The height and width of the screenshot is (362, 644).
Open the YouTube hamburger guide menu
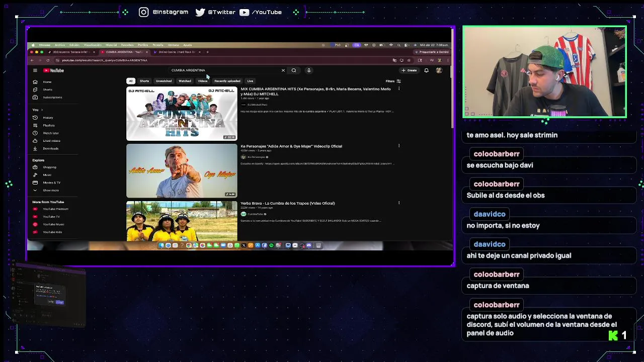click(35, 70)
